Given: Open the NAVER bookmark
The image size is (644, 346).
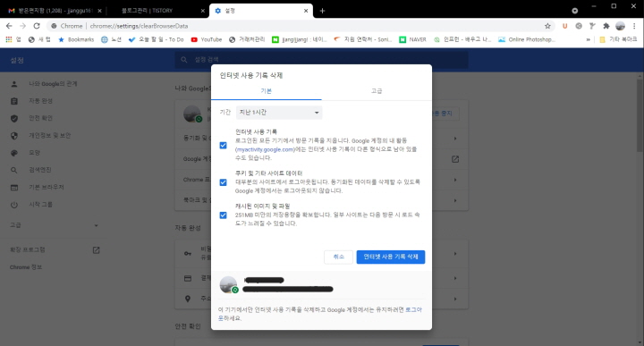Looking at the screenshot, I should pyautogui.click(x=412, y=39).
